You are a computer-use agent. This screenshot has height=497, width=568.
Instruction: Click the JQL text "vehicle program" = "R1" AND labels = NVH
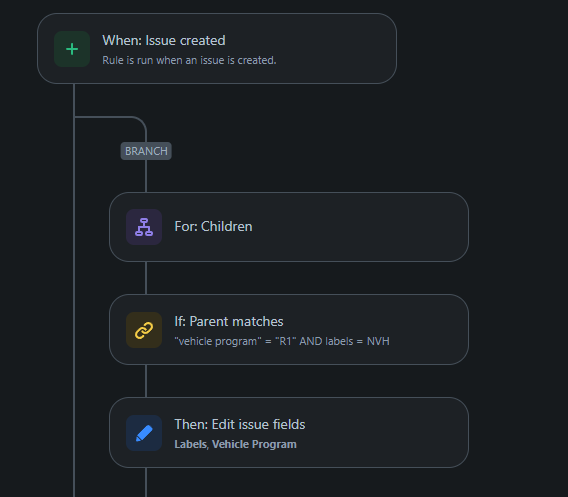[282, 341]
